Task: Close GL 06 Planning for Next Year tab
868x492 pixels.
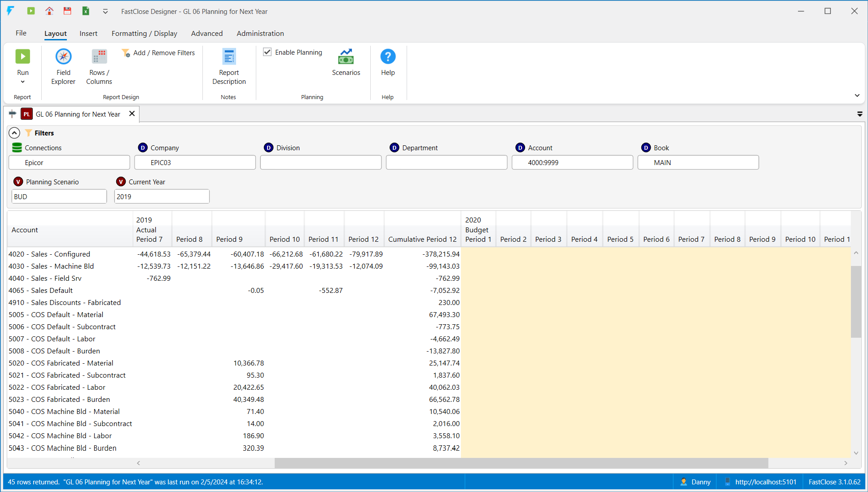Action: [x=132, y=113]
